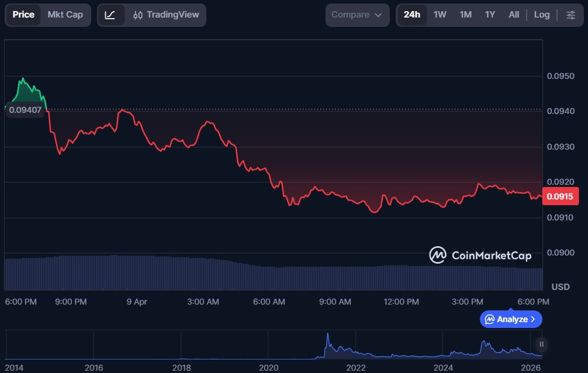Click the arrow on the Analyze button
This screenshot has width=588, height=373.
coord(532,319)
